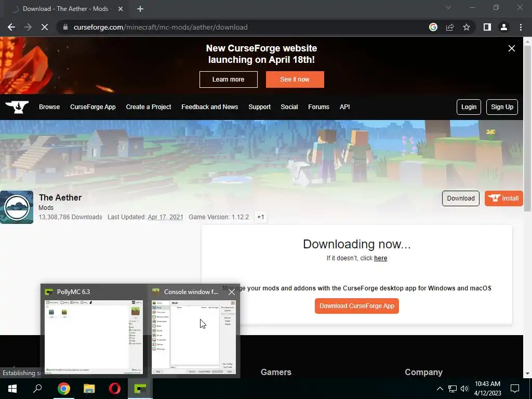Image resolution: width=532 pixels, height=399 pixels.
Task: Click the share page icon
Action: tap(450, 27)
